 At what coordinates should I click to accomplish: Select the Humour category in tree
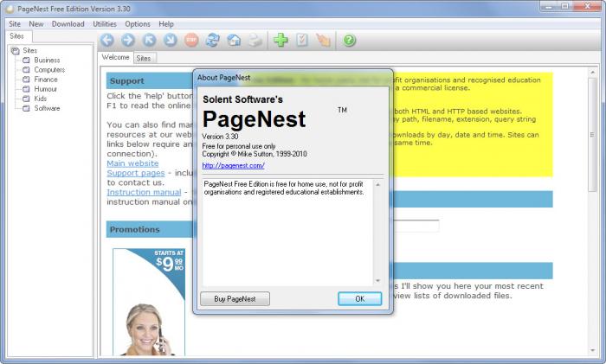45,89
